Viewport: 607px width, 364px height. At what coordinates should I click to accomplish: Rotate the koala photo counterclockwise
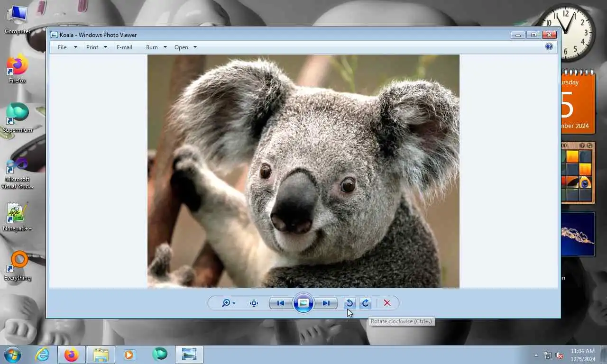[349, 303]
